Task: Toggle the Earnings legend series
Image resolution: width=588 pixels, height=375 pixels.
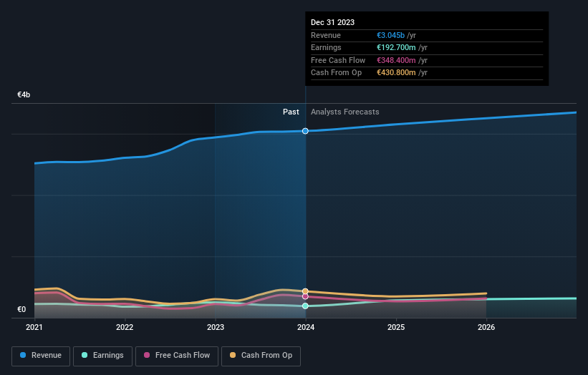Action: tap(102, 356)
